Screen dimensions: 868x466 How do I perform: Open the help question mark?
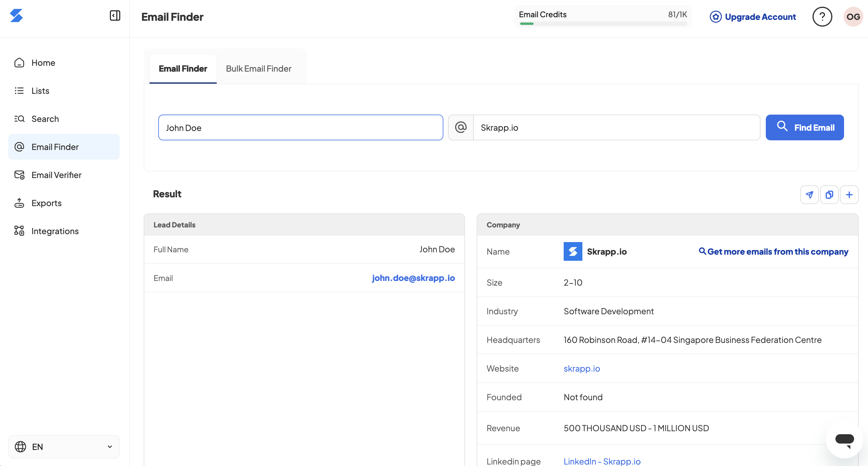coord(822,17)
